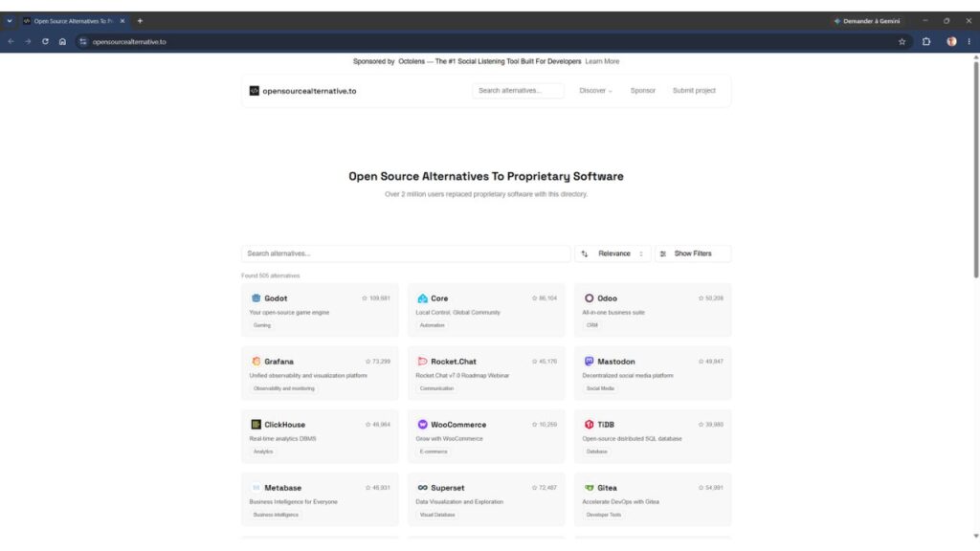Click the page vertical scrollbar thumb
980x551 pixels.
pos(975,168)
